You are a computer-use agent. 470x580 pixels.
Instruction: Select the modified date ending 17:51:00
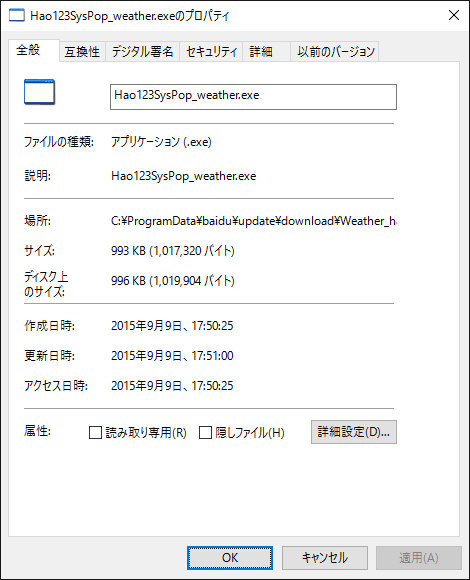pyautogui.click(x=172, y=356)
